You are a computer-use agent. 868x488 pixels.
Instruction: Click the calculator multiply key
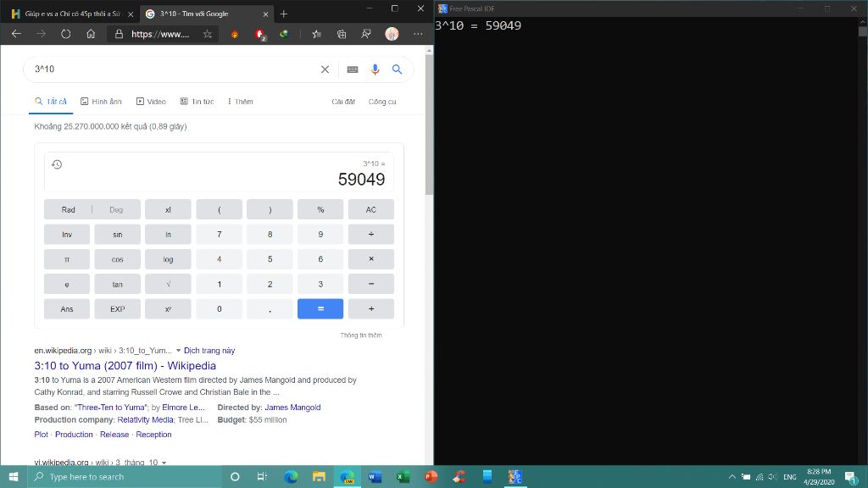click(x=371, y=259)
